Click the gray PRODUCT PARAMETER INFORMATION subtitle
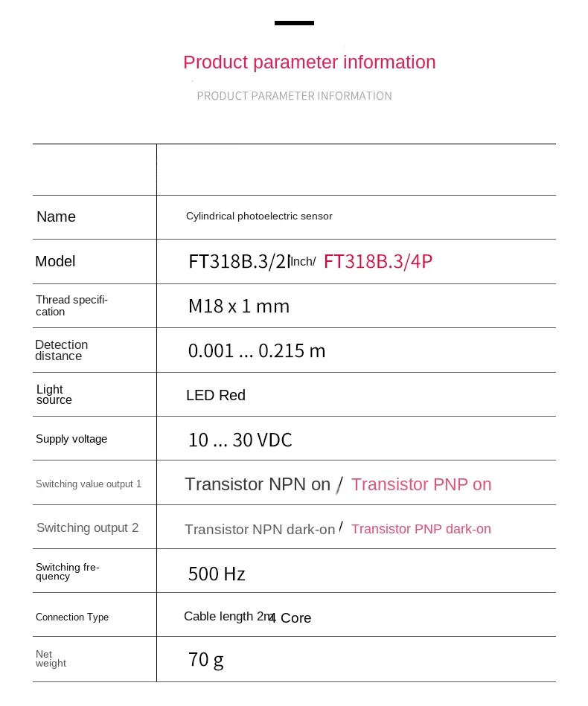Screen dimensions: 588x706 click(x=294, y=96)
